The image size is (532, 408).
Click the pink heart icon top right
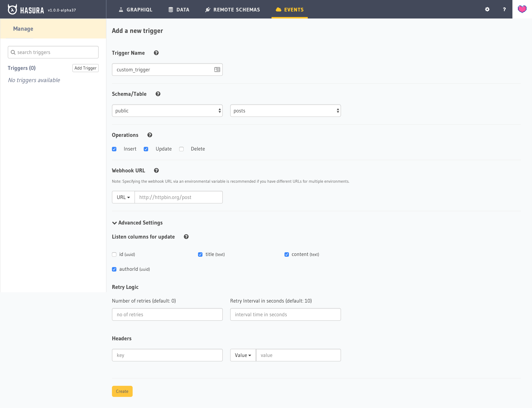point(522,9)
